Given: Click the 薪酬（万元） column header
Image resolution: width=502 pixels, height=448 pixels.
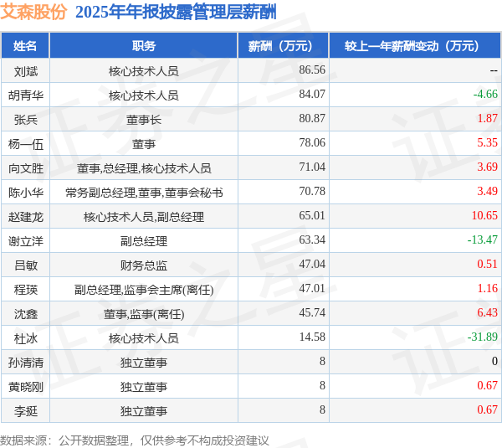Looking at the screenshot, I should [283, 46].
